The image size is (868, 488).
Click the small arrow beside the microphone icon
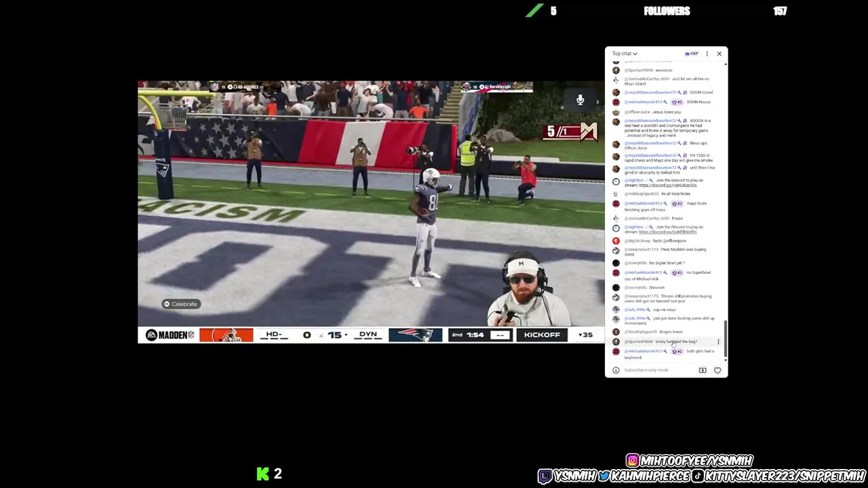click(597, 102)
